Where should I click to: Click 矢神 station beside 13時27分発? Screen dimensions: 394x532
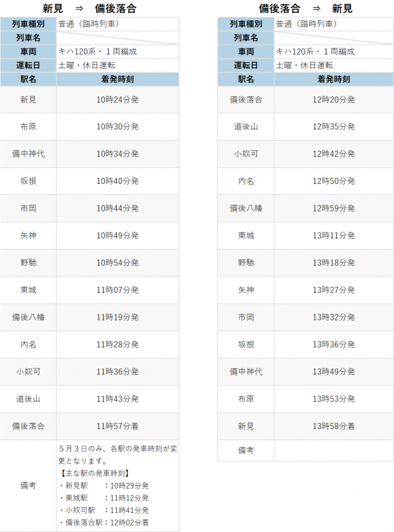click(x=246, y=290)
